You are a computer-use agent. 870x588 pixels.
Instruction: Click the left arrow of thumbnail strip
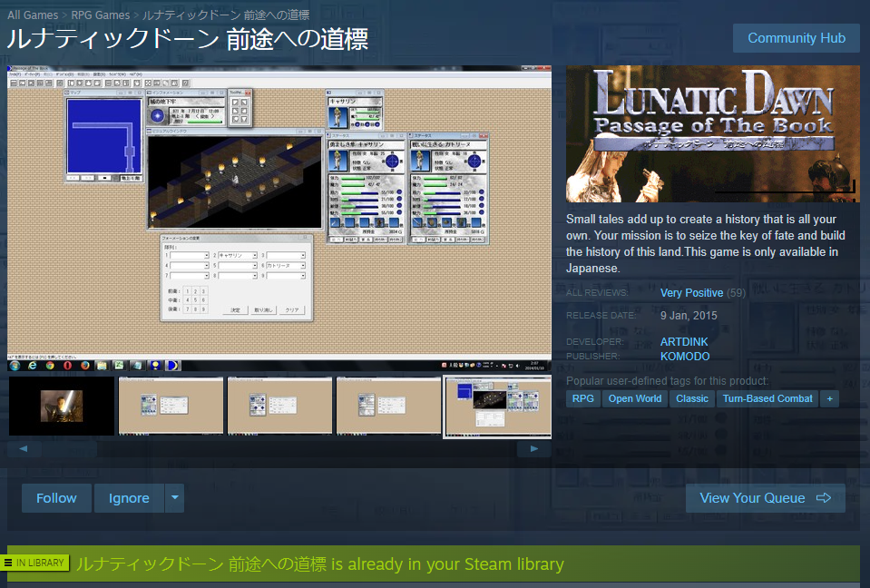pyautogui.click(x=24, y=448)
